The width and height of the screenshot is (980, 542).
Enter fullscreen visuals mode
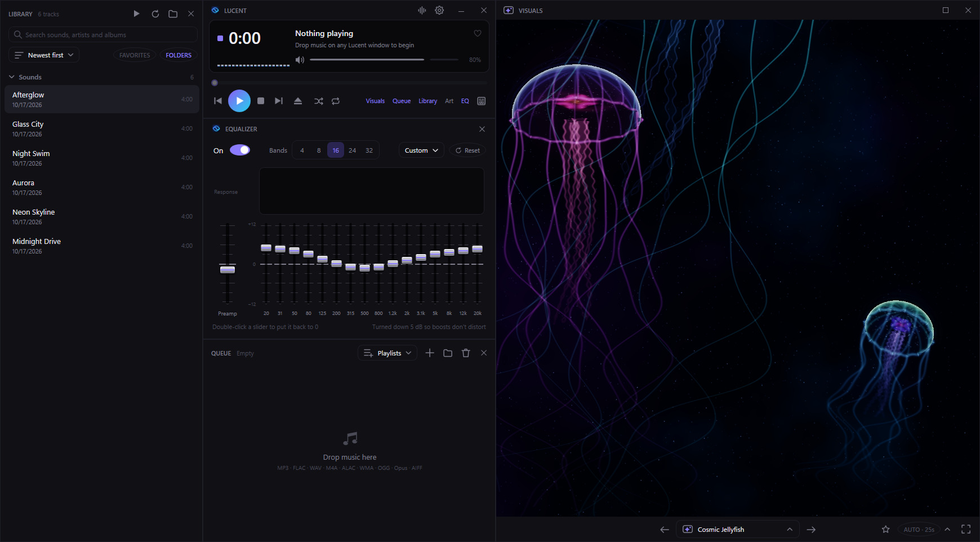pos(966,530)
